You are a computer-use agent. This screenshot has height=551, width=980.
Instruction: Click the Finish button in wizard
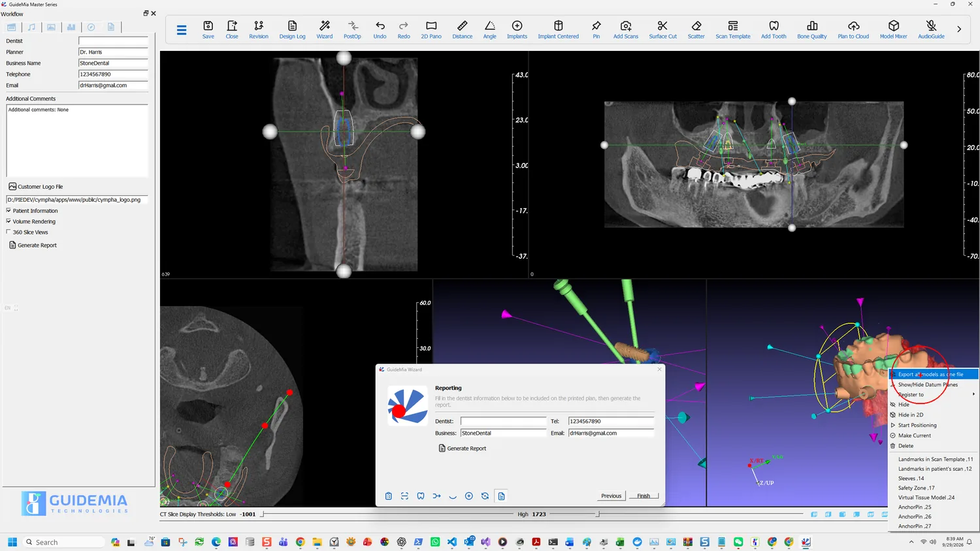tap(644, 496)
